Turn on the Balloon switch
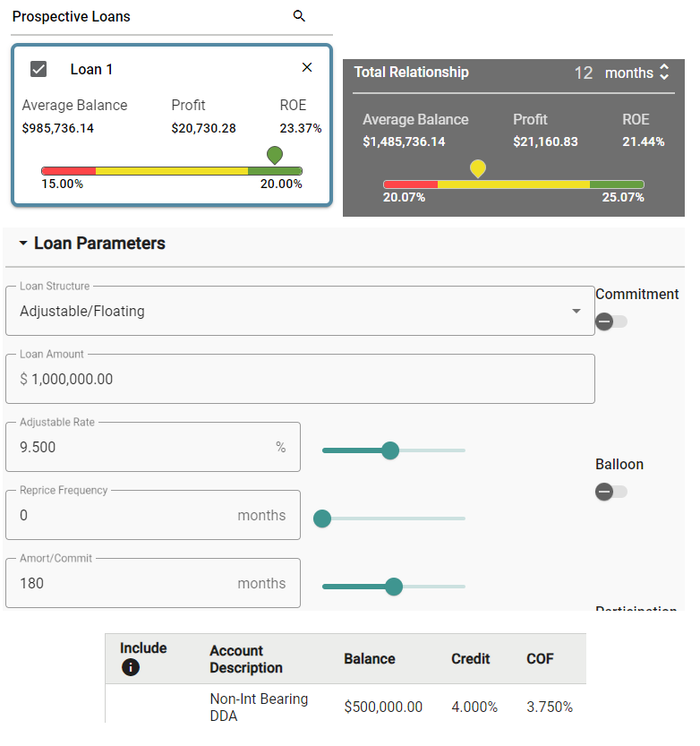 tap(612, 492)
